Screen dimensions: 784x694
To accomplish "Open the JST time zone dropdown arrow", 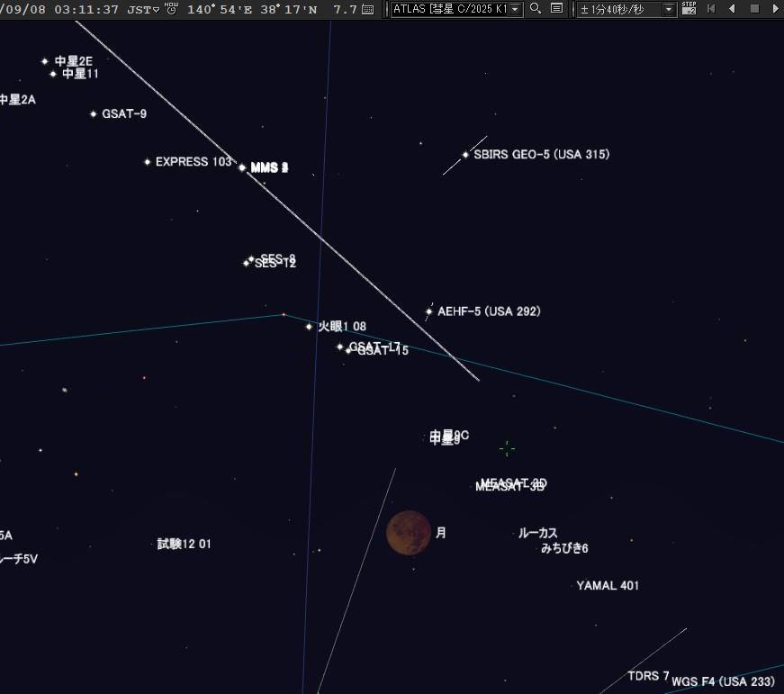I will 156,10.
